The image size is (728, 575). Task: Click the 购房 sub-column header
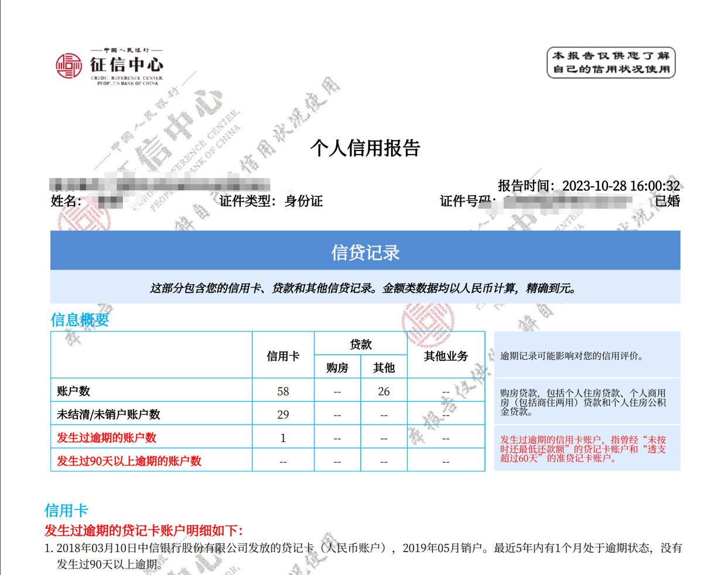[x=337, y=368]
